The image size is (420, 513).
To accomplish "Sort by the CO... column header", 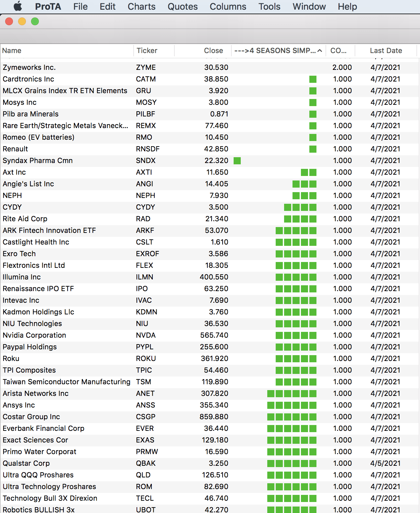I will (x=340, y=50).
